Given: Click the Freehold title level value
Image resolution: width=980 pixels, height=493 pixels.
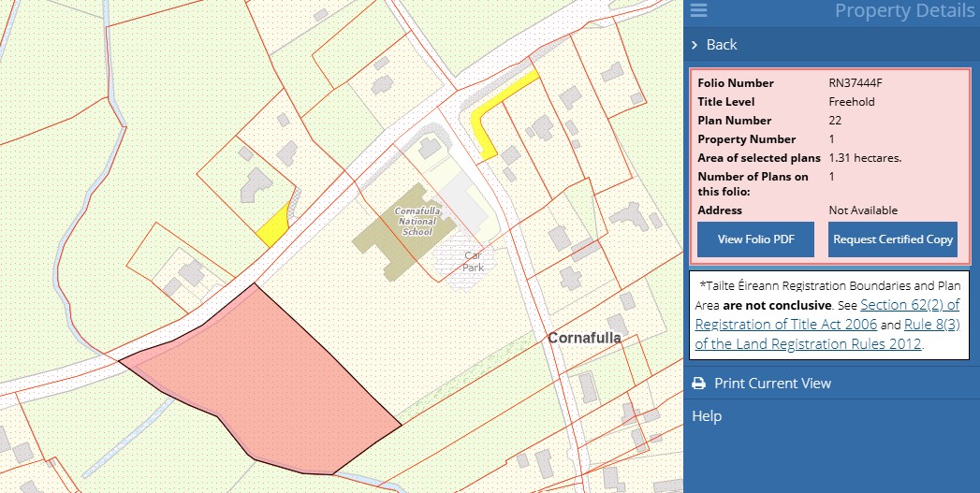Looking at the screenshot, I should point(852,102).
